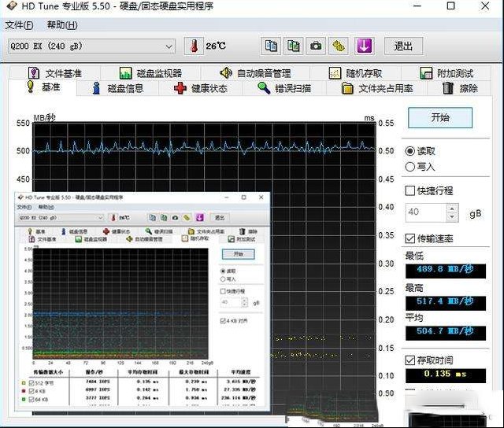The width and height of the screenshot is (504, 428).
Task: Click the 附加测试 tab icon in main window
Action: tap(426, 73)
